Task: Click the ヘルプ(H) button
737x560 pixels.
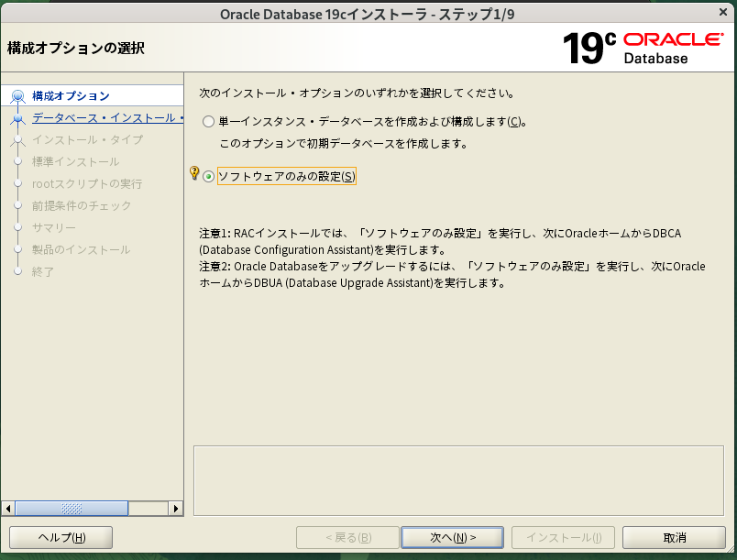Action: (61, 537)
